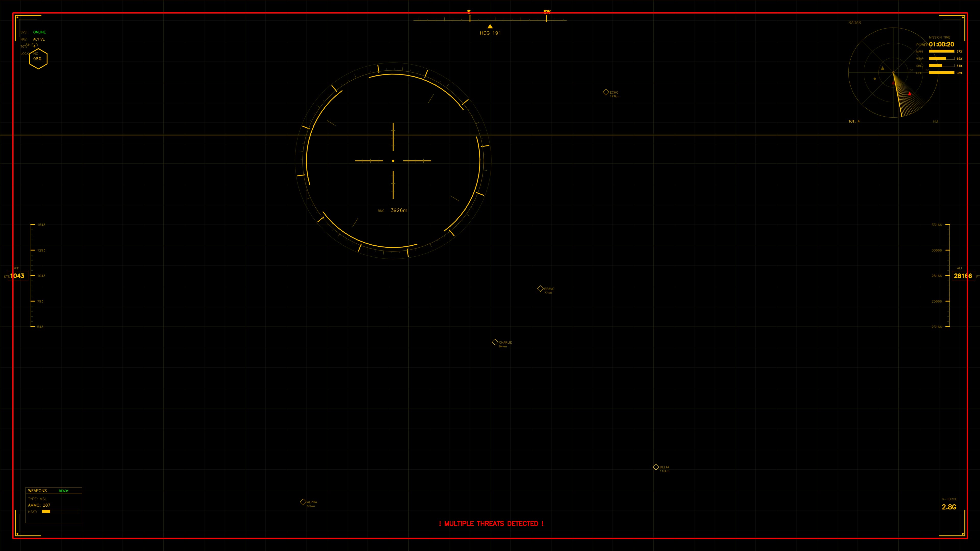Click the center crosshair targeting reticle
This screenshot has width=980, height=551.
pos(393,160)
